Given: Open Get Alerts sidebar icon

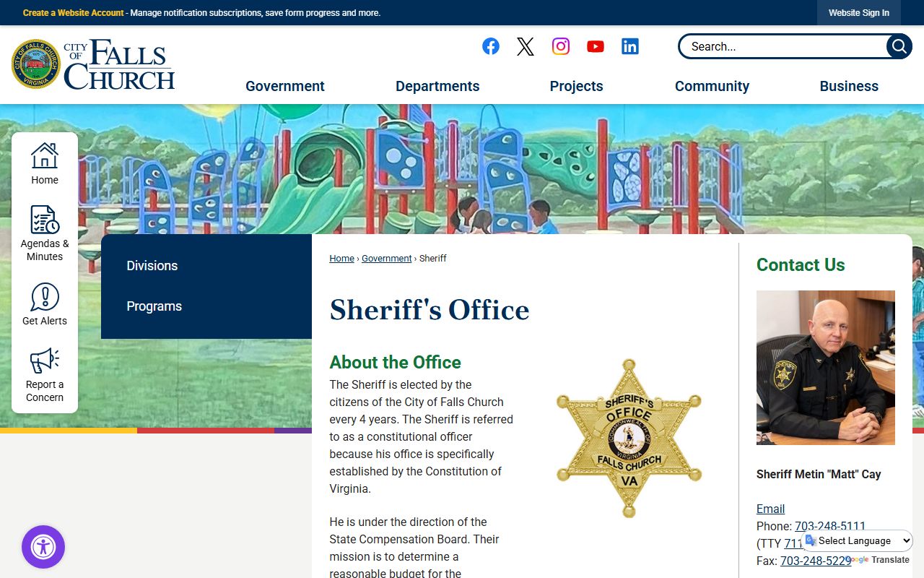Looking at the screenshot, I should tap(45, 304).
